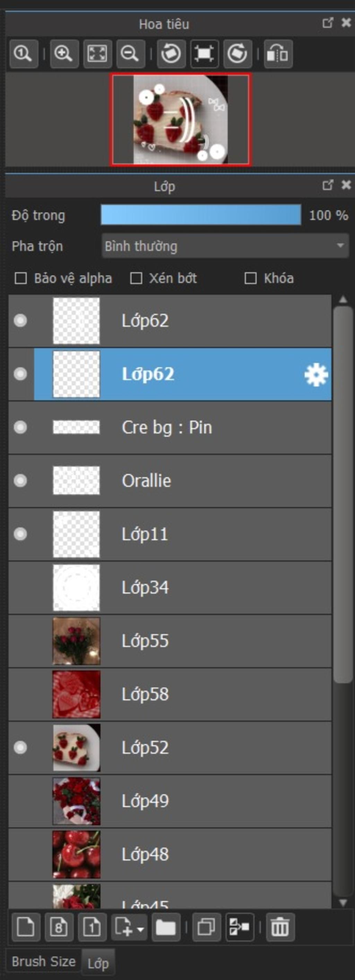Adjust the Độ trong opacity slider
This screenshot has width=355, height=980.
[201, 215]
